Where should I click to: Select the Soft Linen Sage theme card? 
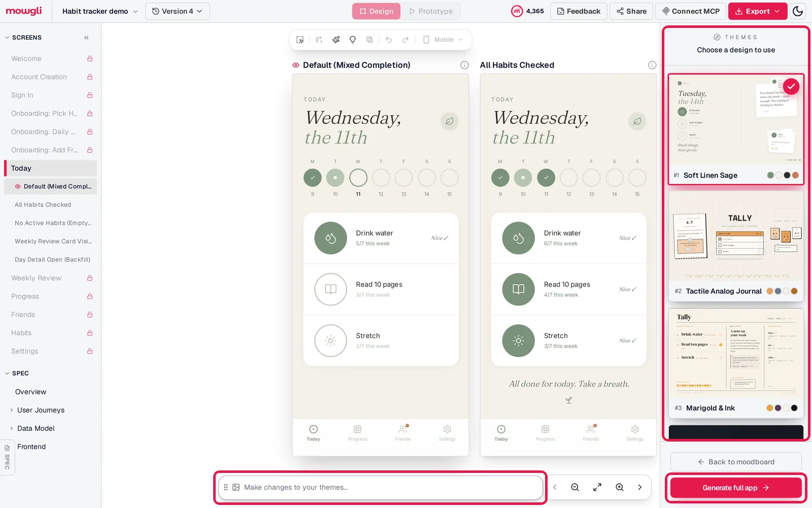(736, 129)
